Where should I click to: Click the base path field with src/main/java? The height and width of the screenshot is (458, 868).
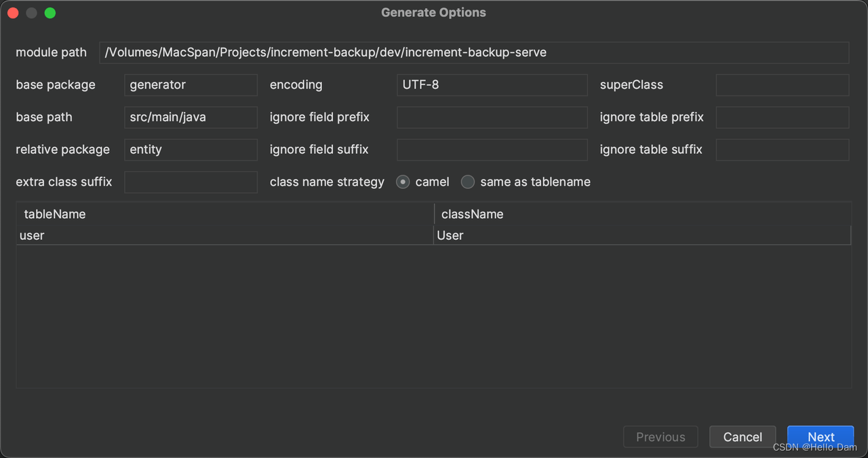[x=191, y=117]
